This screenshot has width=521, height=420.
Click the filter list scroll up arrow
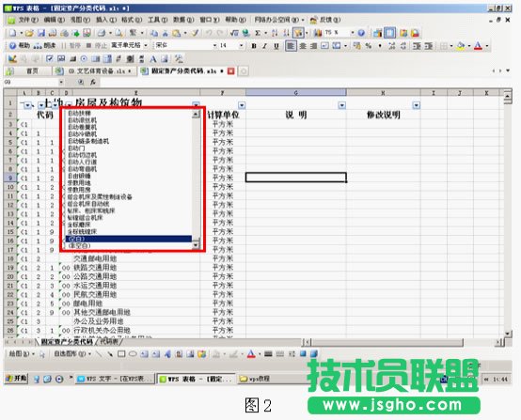click(x=196, y=115)
